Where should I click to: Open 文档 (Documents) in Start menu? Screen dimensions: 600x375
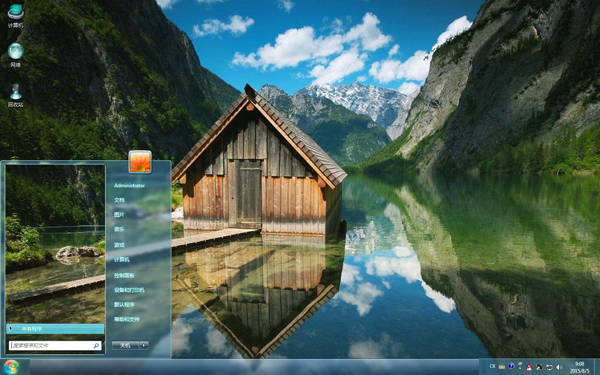[x=119, y=200]
